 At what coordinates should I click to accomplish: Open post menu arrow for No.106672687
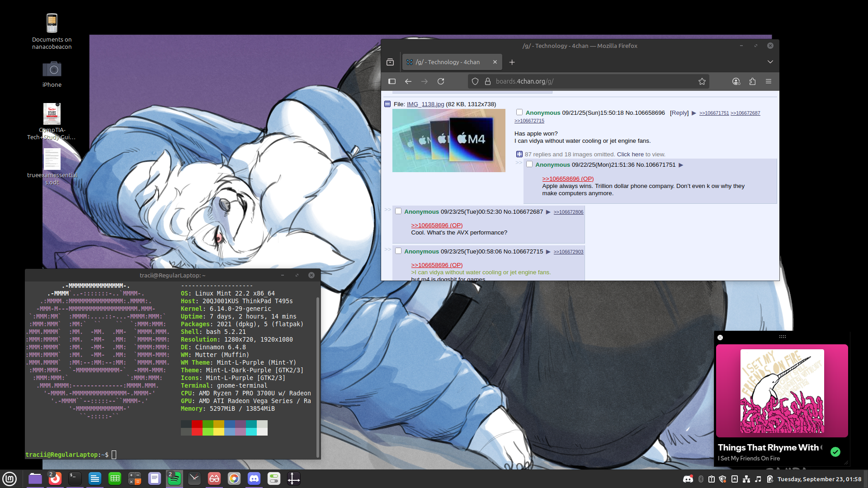(x=548, y=212)
